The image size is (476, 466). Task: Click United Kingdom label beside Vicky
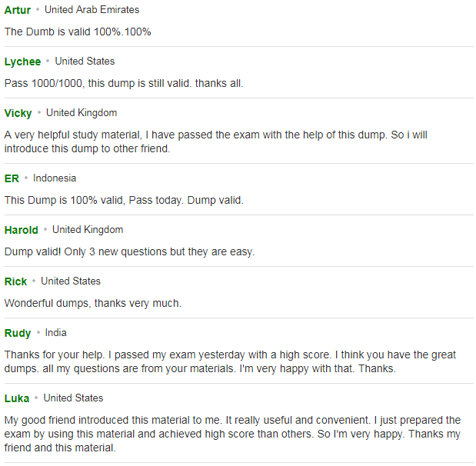82,113
